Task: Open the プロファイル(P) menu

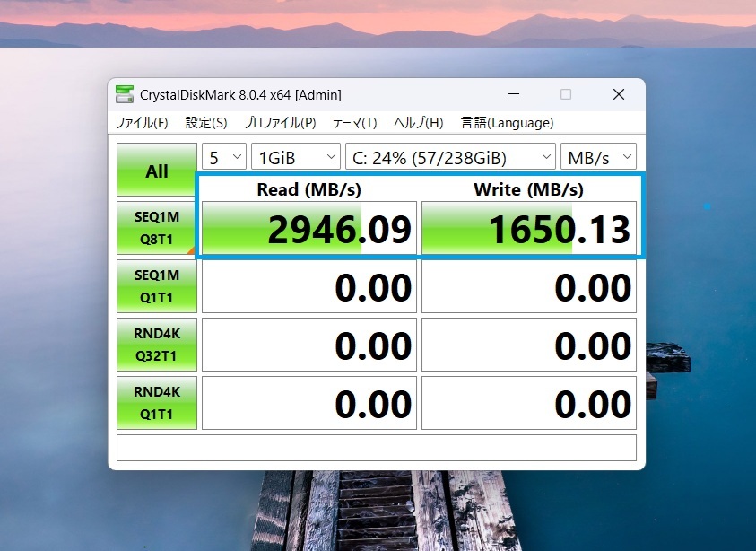Action: [x=280, y=123]
